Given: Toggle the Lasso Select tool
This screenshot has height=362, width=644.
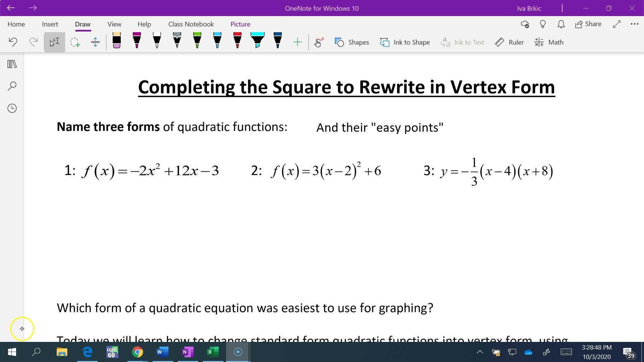Looking at the screenshot, I should (75, 42).
